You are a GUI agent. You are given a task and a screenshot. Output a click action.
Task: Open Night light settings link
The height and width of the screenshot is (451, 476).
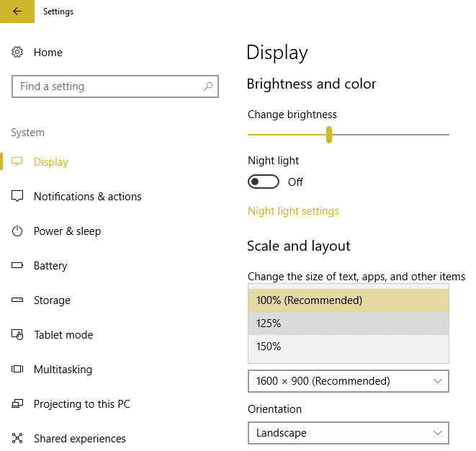[293, 211]
